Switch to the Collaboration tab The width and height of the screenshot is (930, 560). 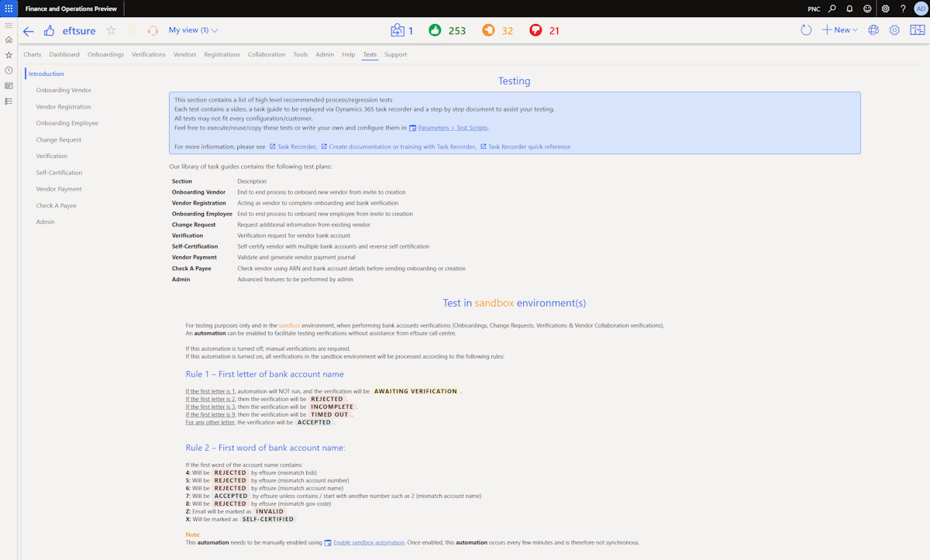coord(267,55)
